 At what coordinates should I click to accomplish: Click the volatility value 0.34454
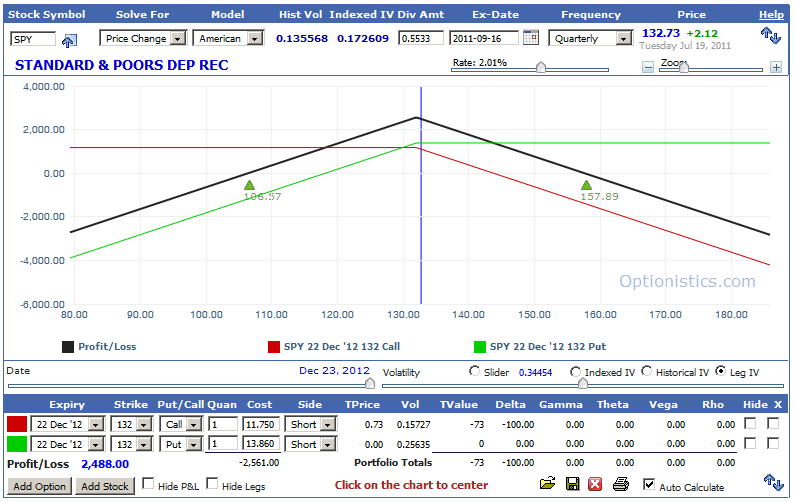535,373
